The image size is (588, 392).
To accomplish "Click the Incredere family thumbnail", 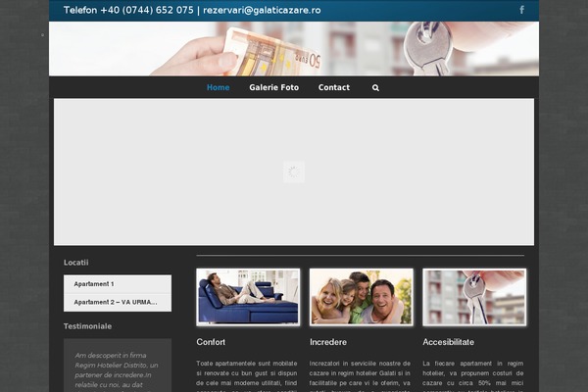I will (x=361, y=297).
